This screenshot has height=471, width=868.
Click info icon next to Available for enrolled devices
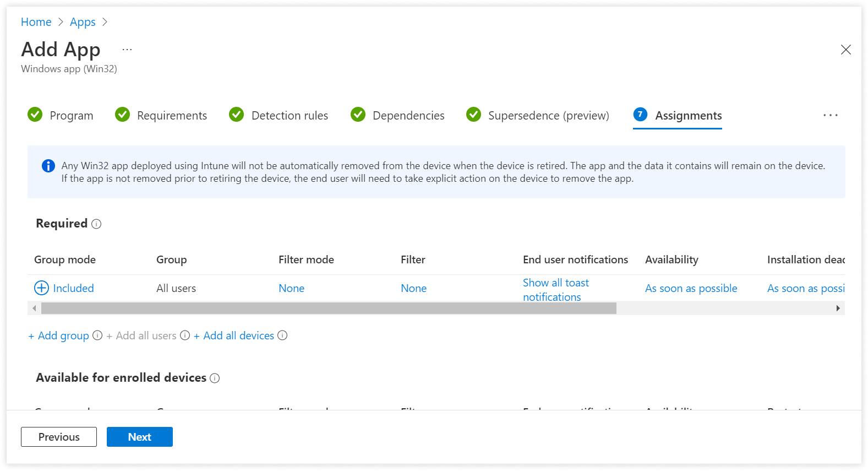pos(215,378)
